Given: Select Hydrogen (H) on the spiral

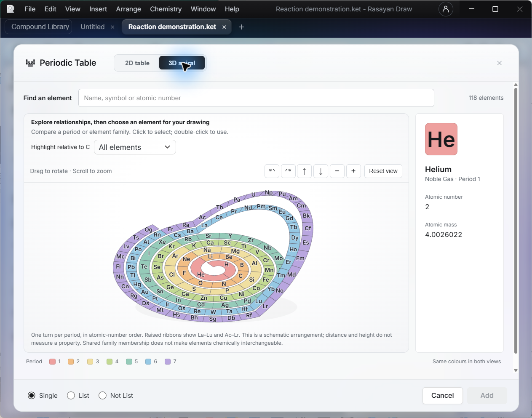Looking at the screenshot, I should [x=227, y=264].
